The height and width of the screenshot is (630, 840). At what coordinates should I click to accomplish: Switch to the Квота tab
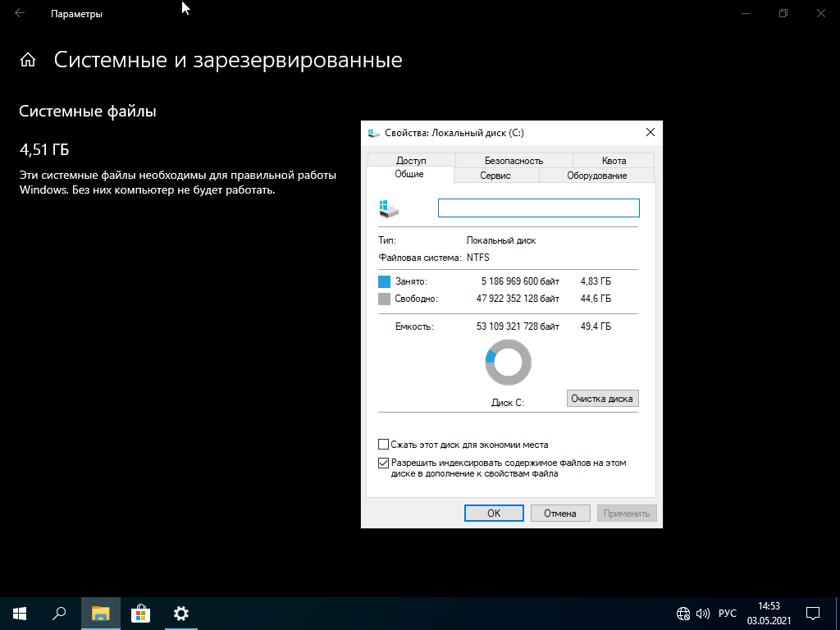(614, 160)
